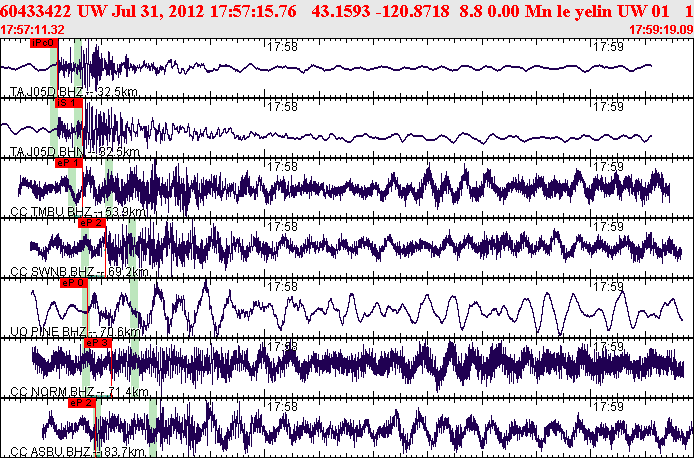694x458 pixels.
Task: Click the CC TMBU BHZ 53.9km label
Action: (78, 212)
